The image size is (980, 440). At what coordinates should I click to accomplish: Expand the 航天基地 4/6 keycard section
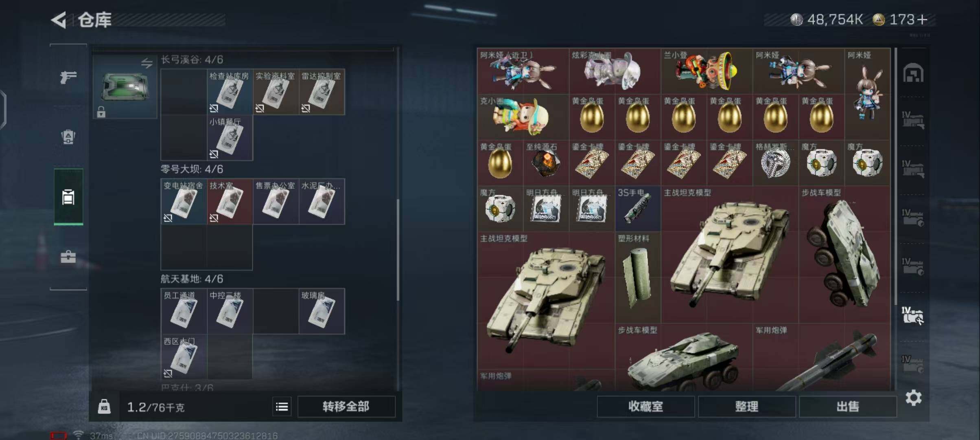(192, 279)
